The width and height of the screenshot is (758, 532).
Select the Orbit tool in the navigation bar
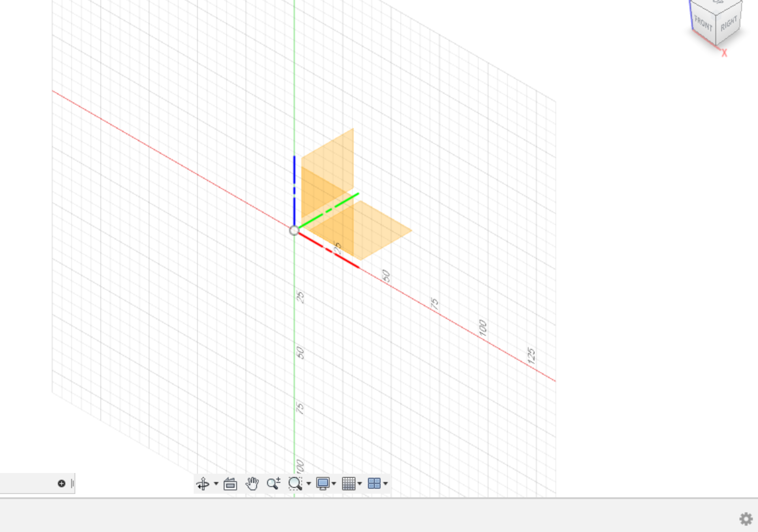click(x=203, y=483)
